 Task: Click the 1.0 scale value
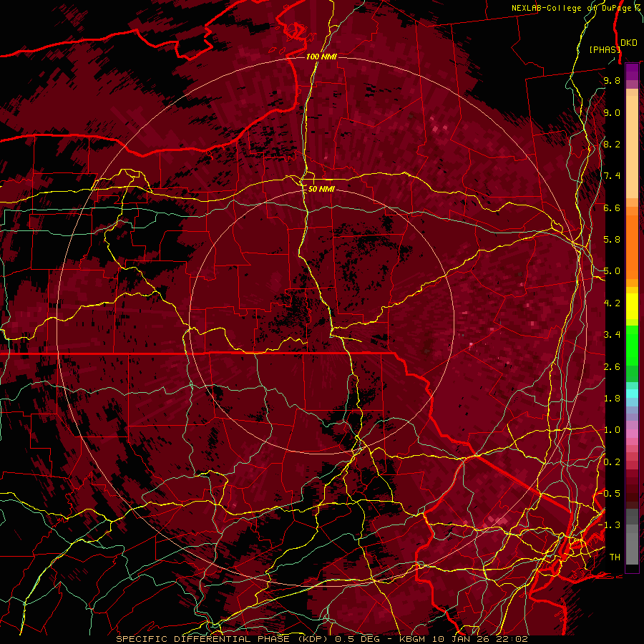click(x=612, y=430)
